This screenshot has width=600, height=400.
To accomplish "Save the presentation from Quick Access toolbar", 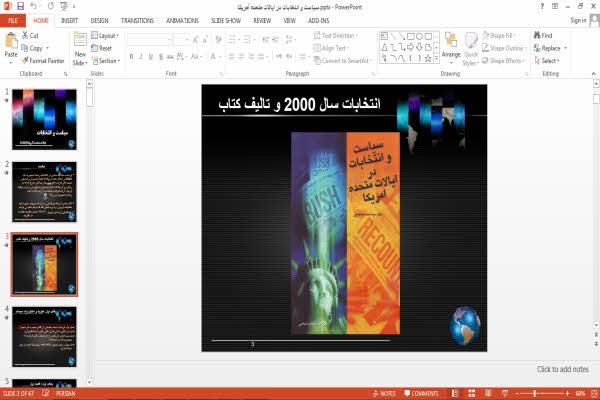I will (x=21, y=6).
